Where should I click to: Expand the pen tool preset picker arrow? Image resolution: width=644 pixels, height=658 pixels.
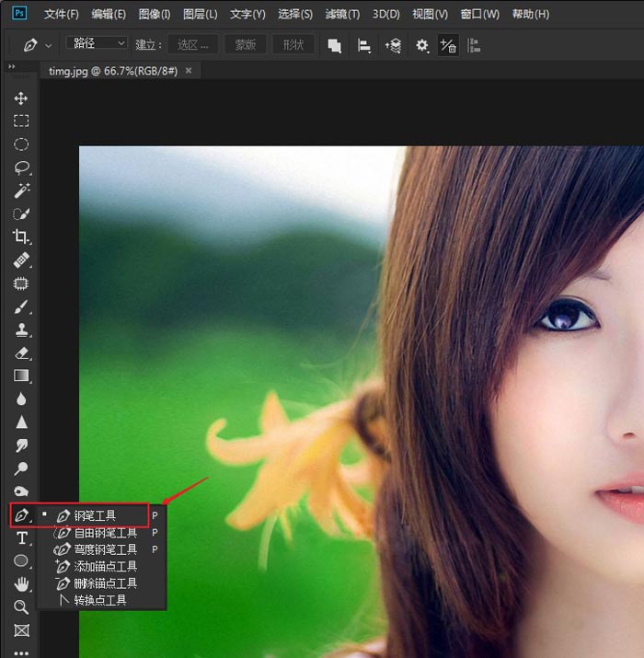tap(49, 45)
